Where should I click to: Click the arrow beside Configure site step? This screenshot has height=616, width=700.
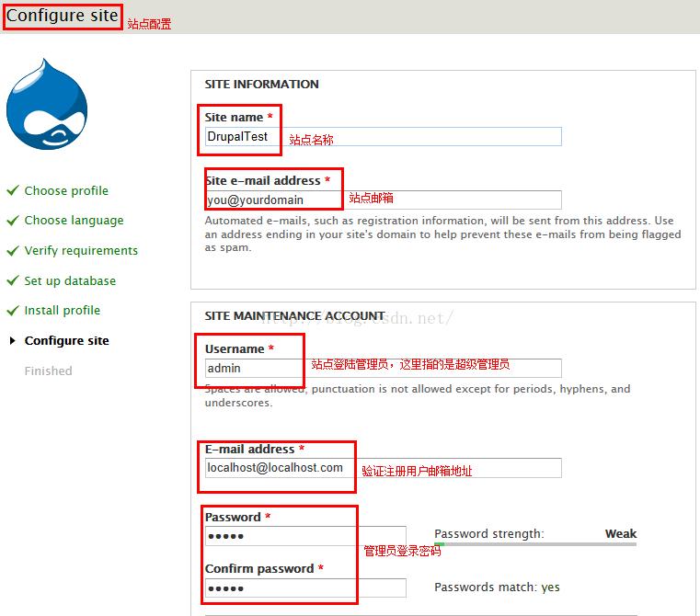coord(12,341)
